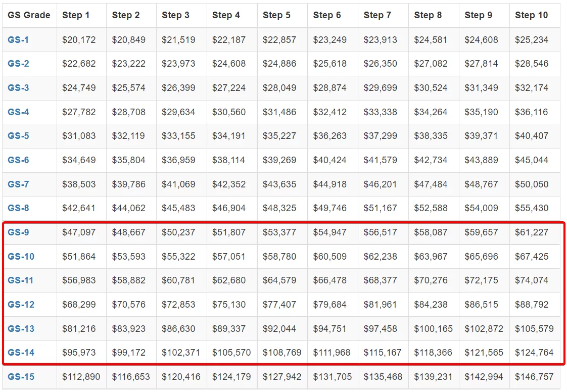Click the GS-15 Step 10 cell $146,757
The width and height of the screenshot is (567, 392).
click(534, 377)
